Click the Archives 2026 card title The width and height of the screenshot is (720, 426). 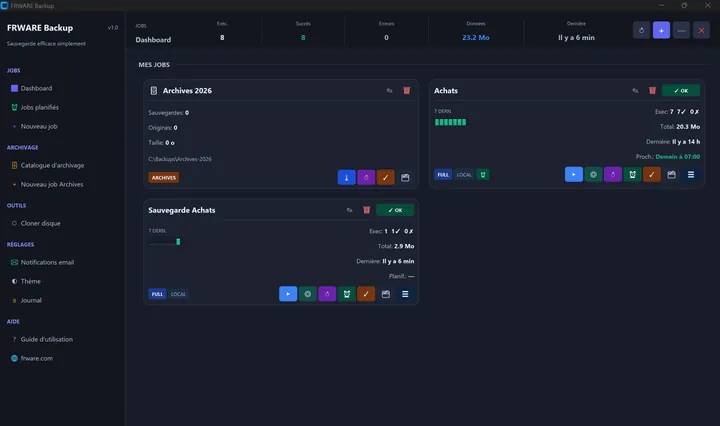[187, 91]
